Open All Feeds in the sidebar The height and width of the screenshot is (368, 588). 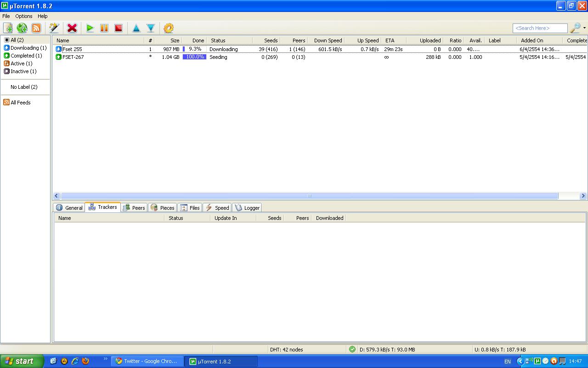[17, 103]
